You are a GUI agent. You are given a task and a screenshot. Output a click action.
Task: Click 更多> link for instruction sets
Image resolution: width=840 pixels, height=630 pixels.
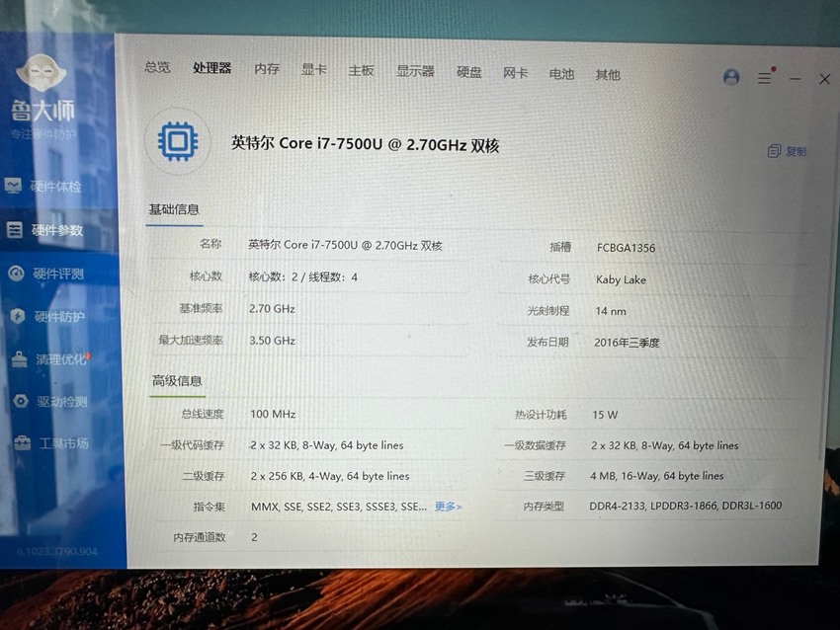(448, 507)
